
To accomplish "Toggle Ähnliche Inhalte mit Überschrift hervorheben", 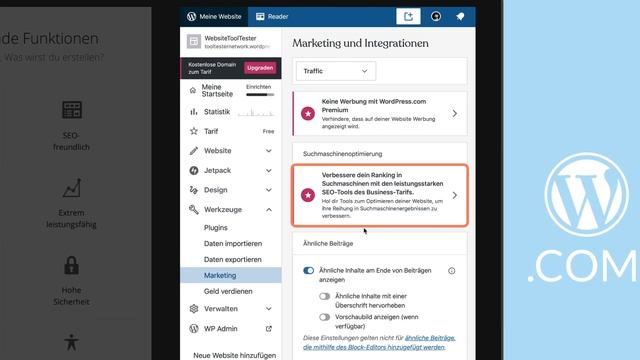I will (x=324, y=296).
